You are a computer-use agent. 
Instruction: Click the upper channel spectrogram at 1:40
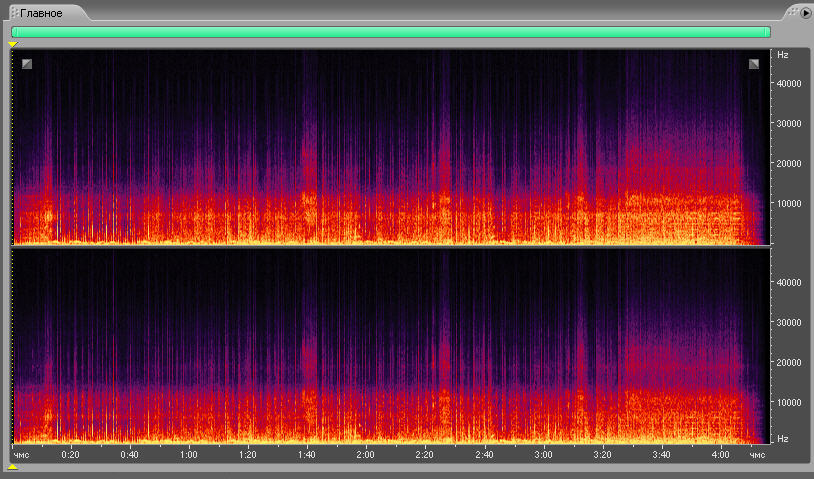coord(307,150)
